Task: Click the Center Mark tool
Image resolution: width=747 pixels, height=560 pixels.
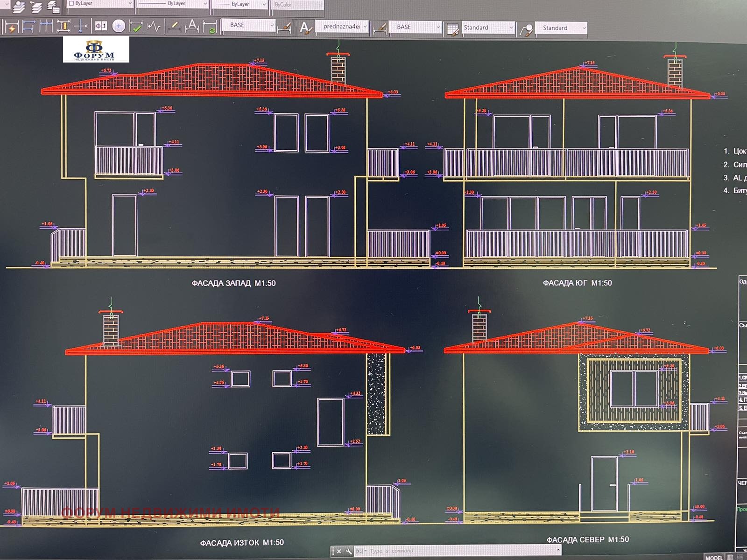Action: 119,26
